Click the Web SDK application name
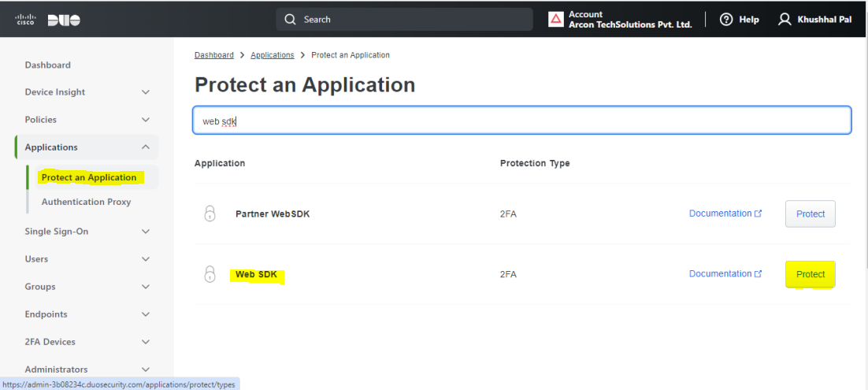 pos(256,274)
